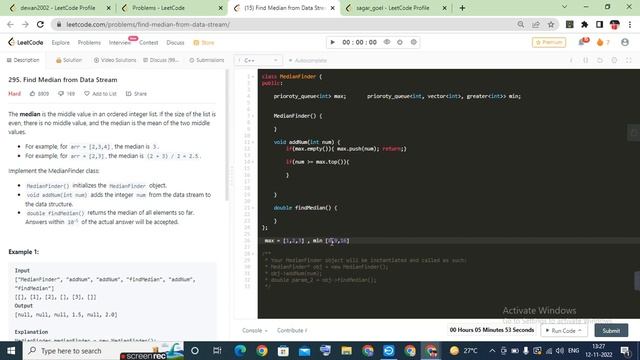Go back using browser back arrow
640x360 pixels.
10,24
